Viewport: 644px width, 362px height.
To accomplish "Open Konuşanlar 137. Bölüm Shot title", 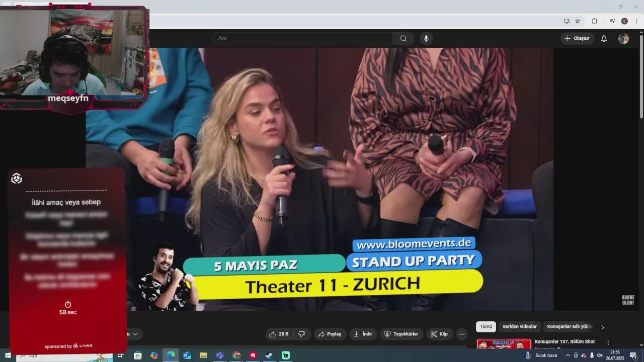I will click(x=565, y=341).
